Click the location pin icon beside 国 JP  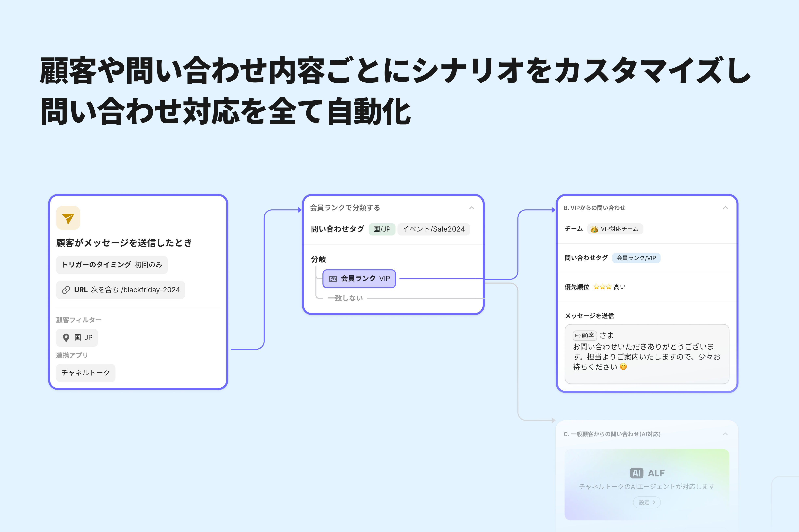click(x=66, y=337)
